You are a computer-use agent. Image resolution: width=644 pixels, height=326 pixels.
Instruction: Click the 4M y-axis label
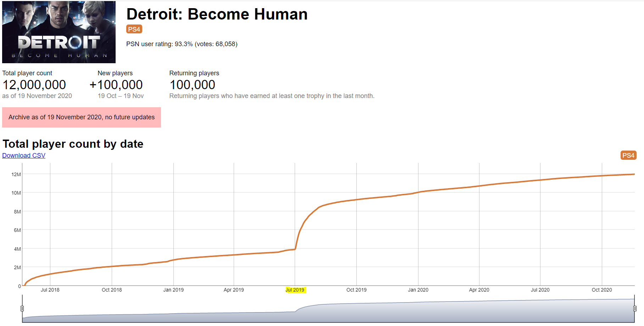pos(17,249)
